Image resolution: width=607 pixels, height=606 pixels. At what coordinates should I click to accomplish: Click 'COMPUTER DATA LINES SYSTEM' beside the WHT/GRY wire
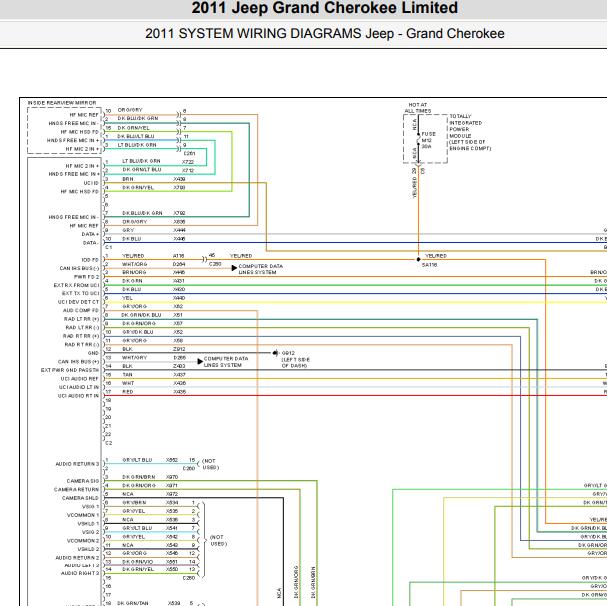pyautogui.click(x=226, y=362)
